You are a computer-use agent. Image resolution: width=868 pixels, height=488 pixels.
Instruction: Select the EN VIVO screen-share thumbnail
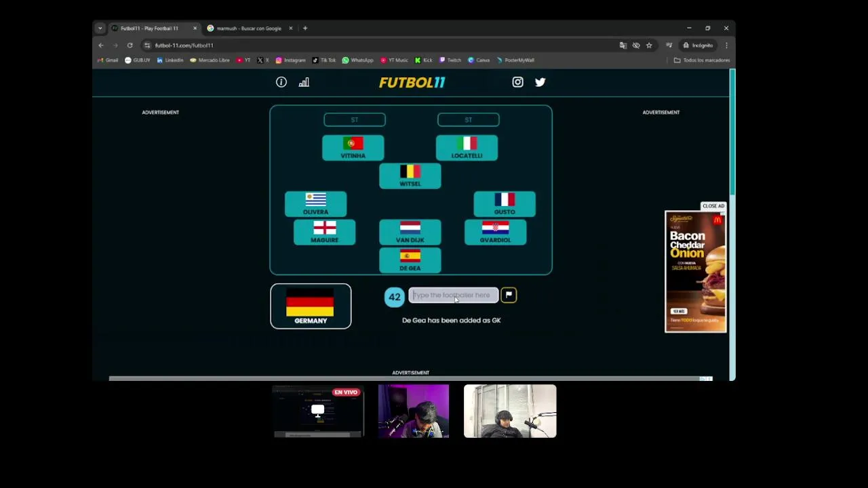click(318, 411)
